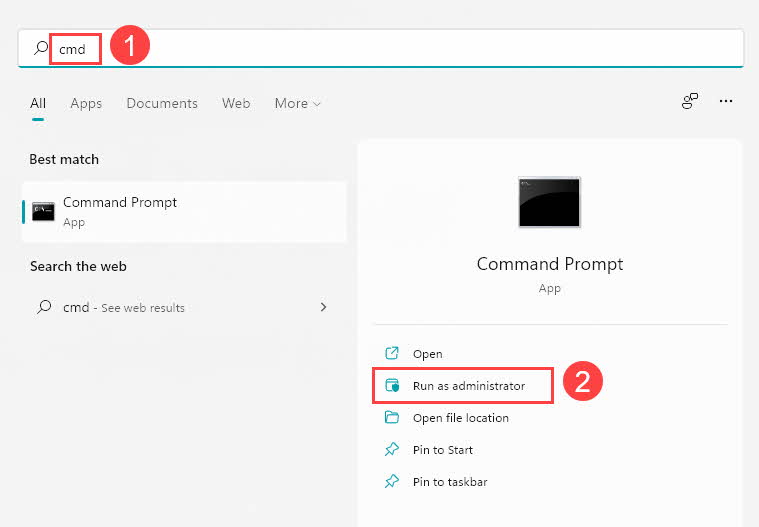Click the search icon beside cmd web results
This screenshot has height=527, width=759.
coord(43,307)
